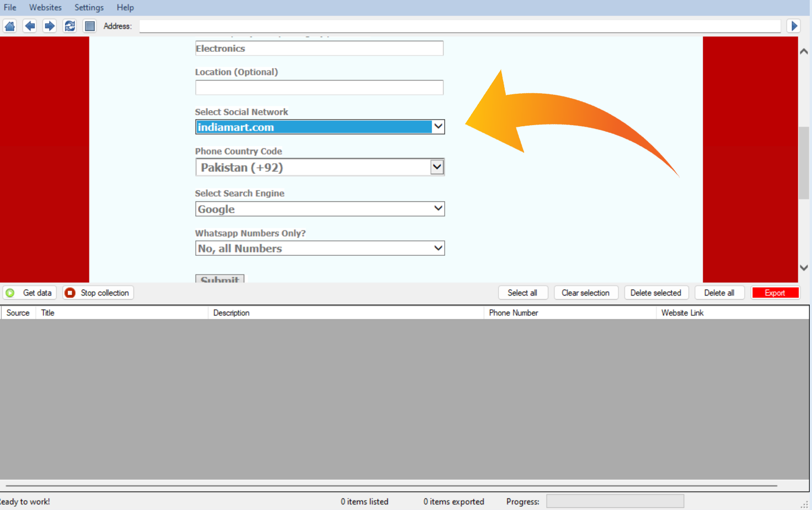The height and width of the screenshot is (510, 812).
Task: Click the Location (Optional) text field
Action: (x=319, y=88)
